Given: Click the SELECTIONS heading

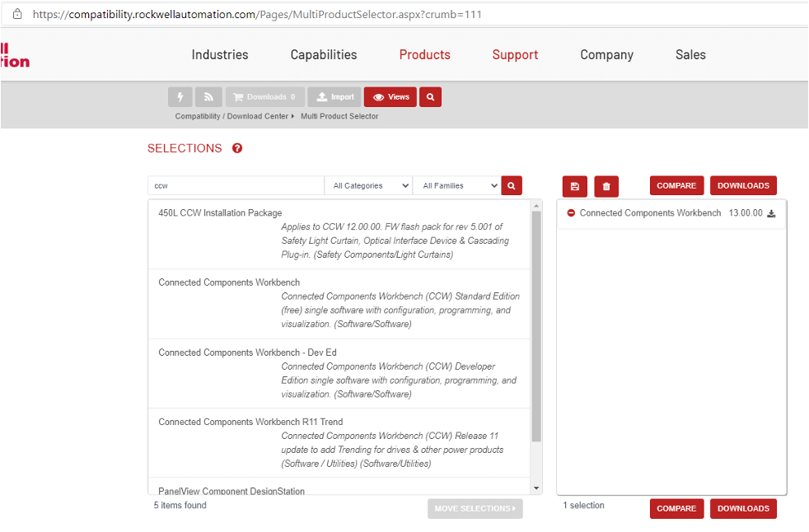Looking at the screenshot, I should pyautogui.click(x=185, y=148).
